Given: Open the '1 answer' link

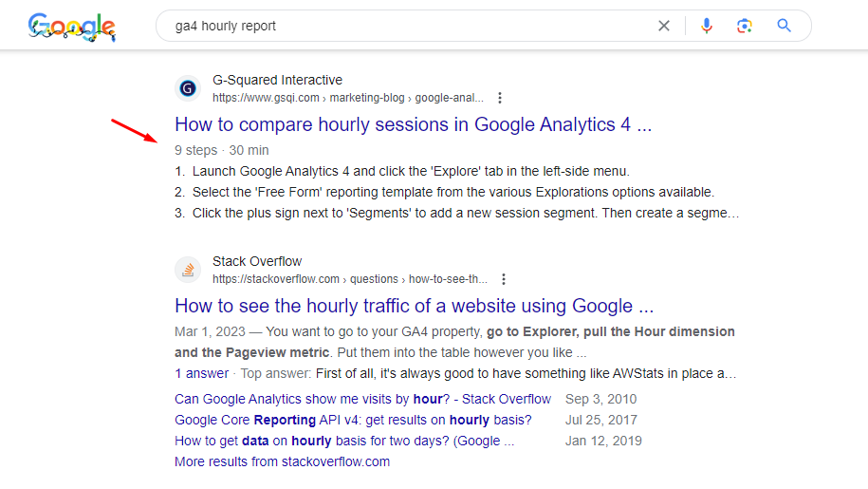Looking at the screenshot, I should tap(201, 373).
